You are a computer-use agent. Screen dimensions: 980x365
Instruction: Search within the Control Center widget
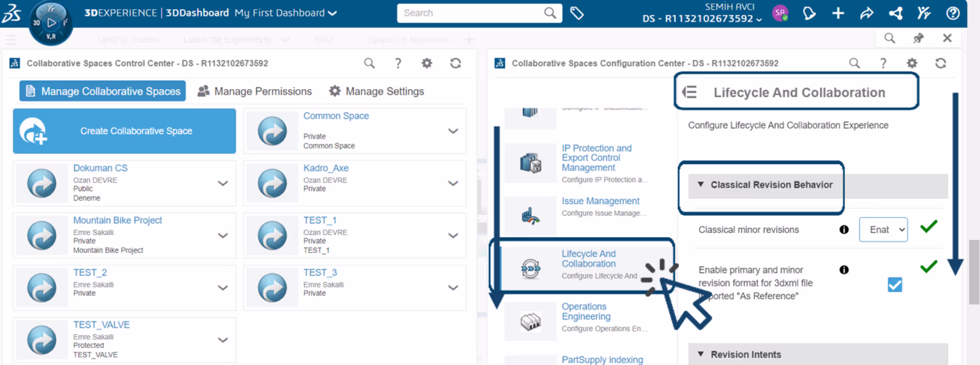369,63
